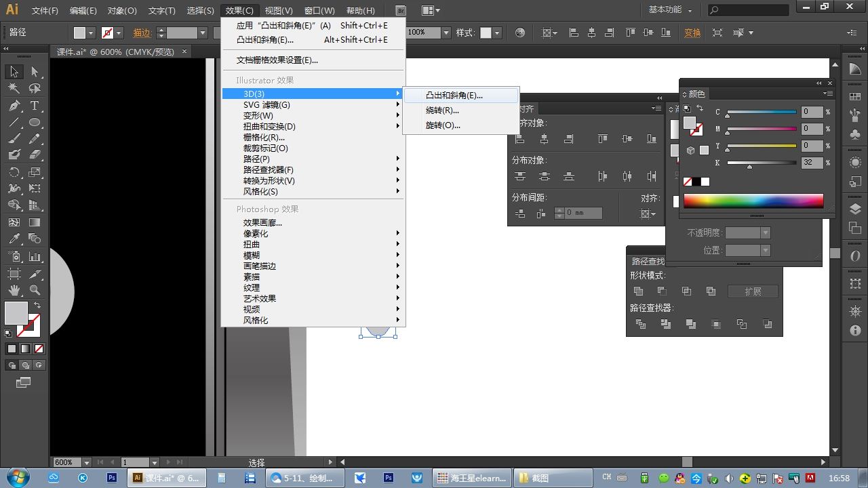Change screen mode button in toolbox

click(x=24, y=382)
